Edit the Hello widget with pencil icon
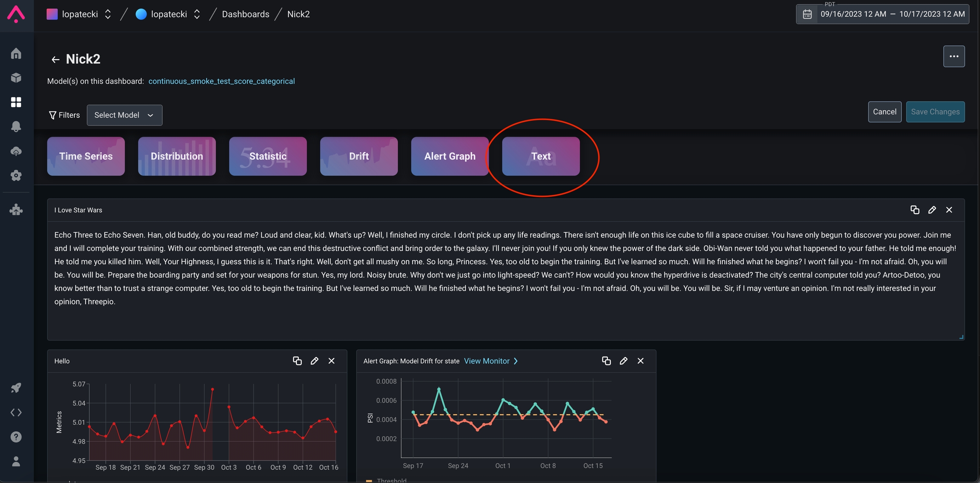980x483 pixels. [314, 361]
